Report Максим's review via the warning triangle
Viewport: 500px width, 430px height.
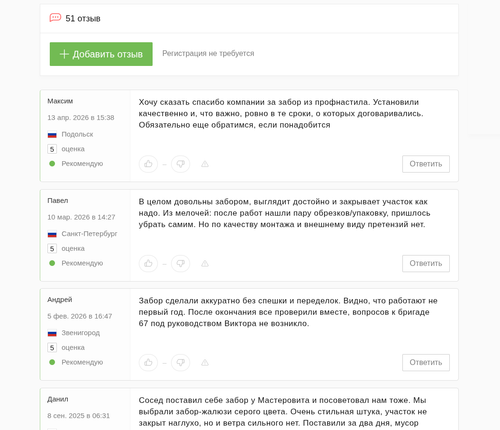tap(205, 164)
